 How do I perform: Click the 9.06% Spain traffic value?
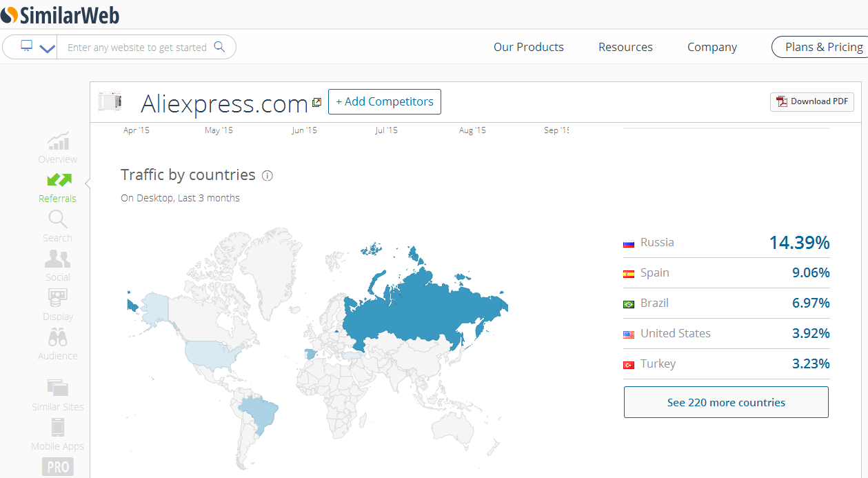point(811,272)
